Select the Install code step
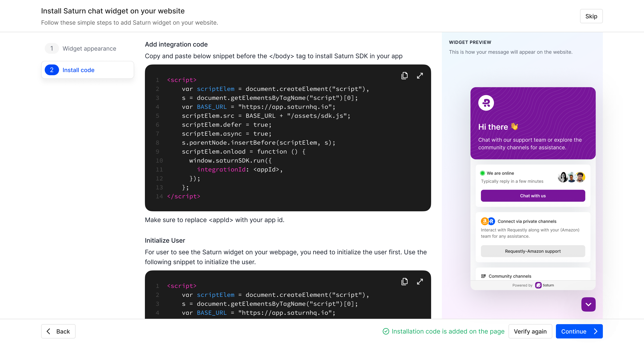Image resolution: width=644 pixels, height=351 pixels. tap(87, 70)
